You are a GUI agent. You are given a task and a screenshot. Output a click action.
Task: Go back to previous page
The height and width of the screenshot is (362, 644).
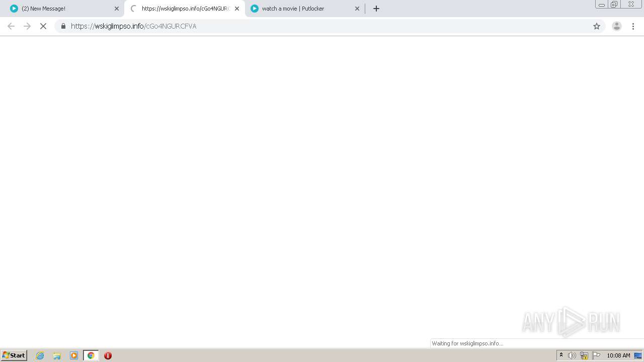(11, 26)
